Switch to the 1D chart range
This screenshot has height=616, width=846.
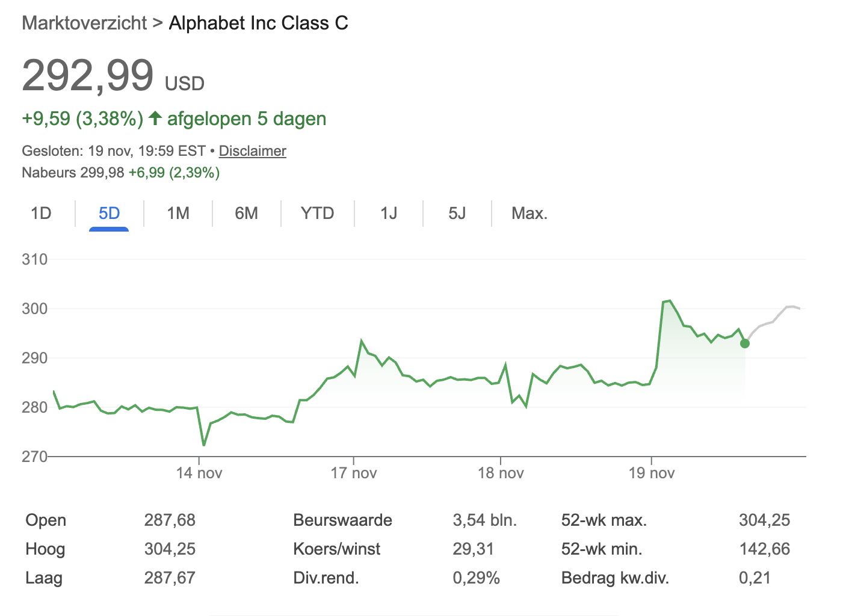[x=41, y=214]
